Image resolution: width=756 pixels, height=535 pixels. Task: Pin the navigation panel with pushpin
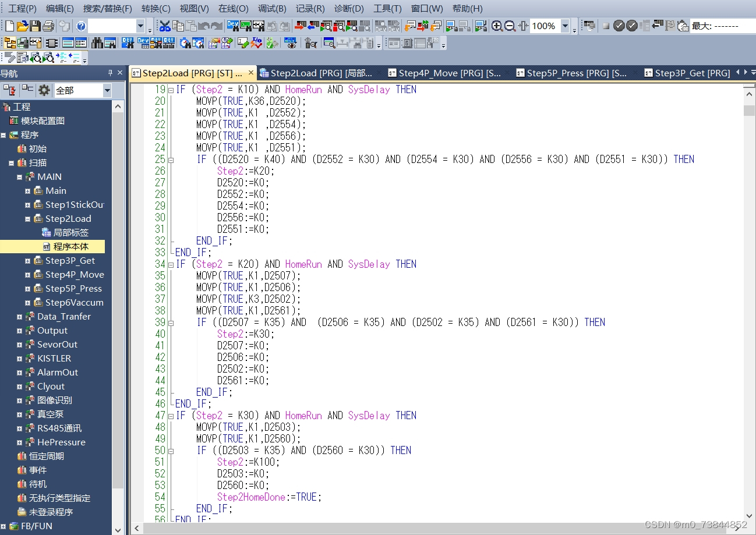(110, 73)
